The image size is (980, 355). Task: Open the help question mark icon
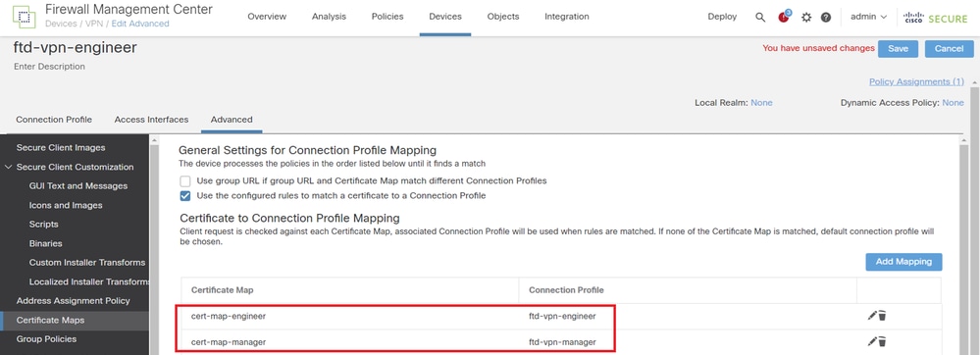826,18
